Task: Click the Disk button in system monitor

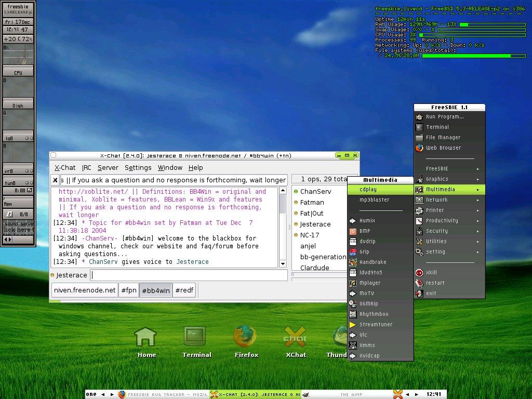Action: (x=18, y=105)
